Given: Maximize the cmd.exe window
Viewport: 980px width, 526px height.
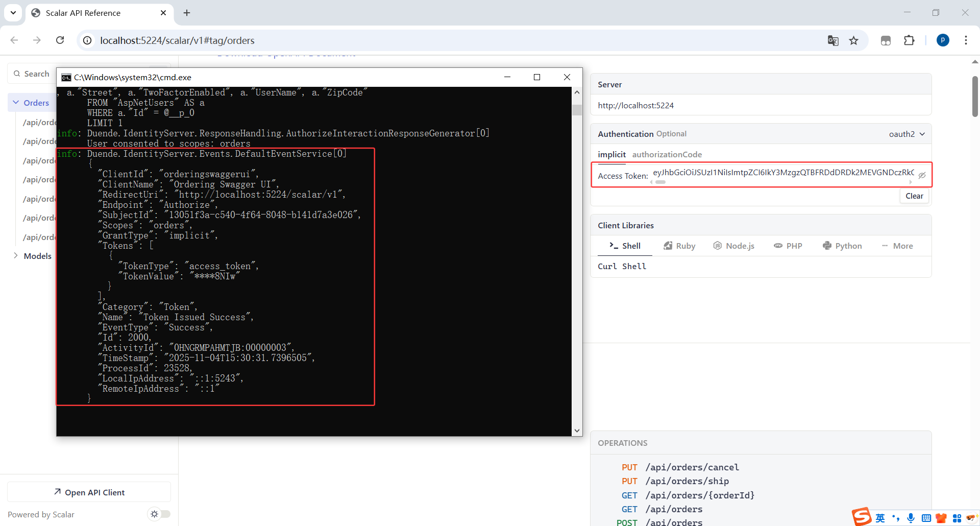Looking at the screenshot, I should click(x=537, y=77).
